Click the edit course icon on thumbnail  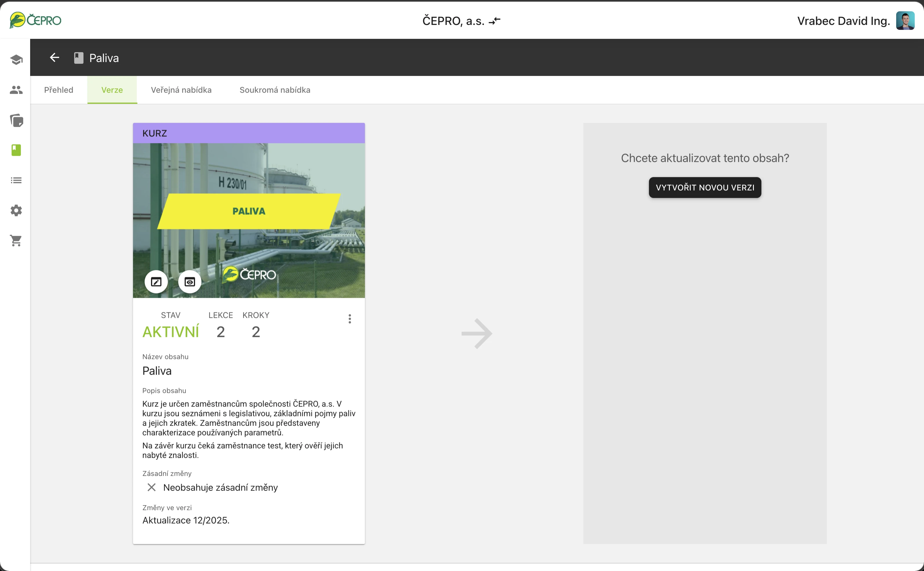pyautogui.click(x=156, y=282)
